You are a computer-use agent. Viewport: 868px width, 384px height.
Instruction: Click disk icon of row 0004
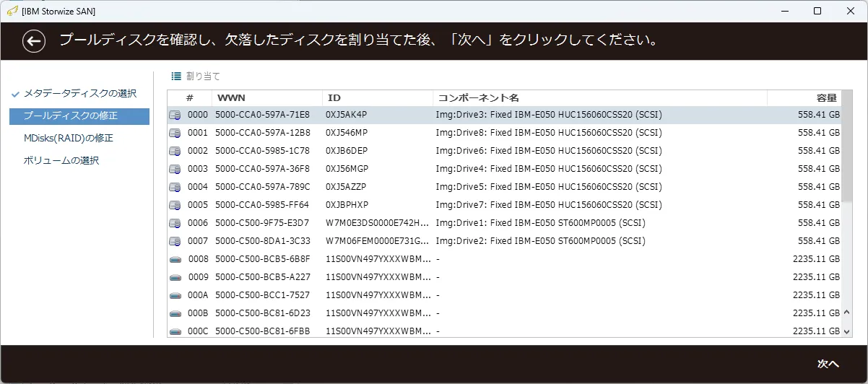(x=175, y=187)
